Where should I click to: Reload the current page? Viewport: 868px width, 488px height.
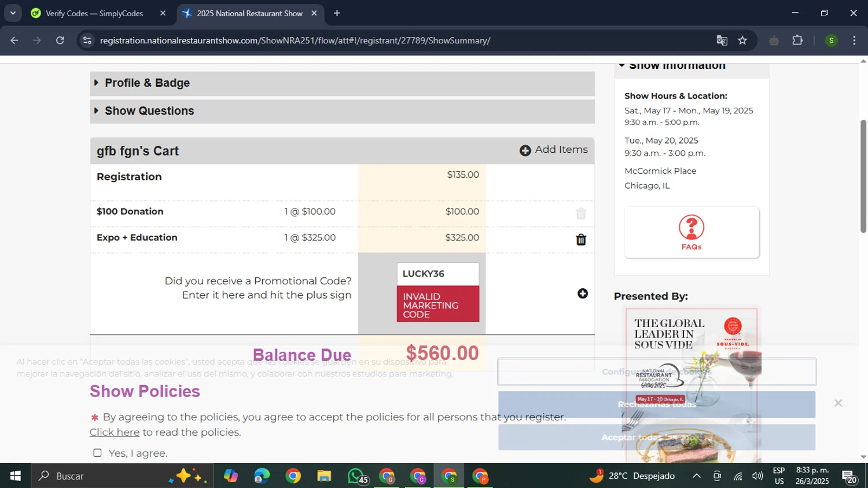[60, 41]
